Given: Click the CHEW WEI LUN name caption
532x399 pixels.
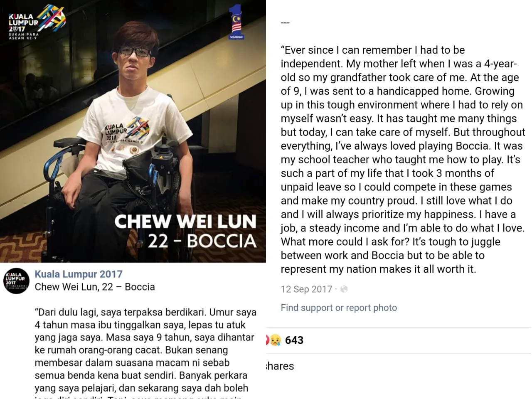Looking at the screenshot, I should (x=185, y=221).
